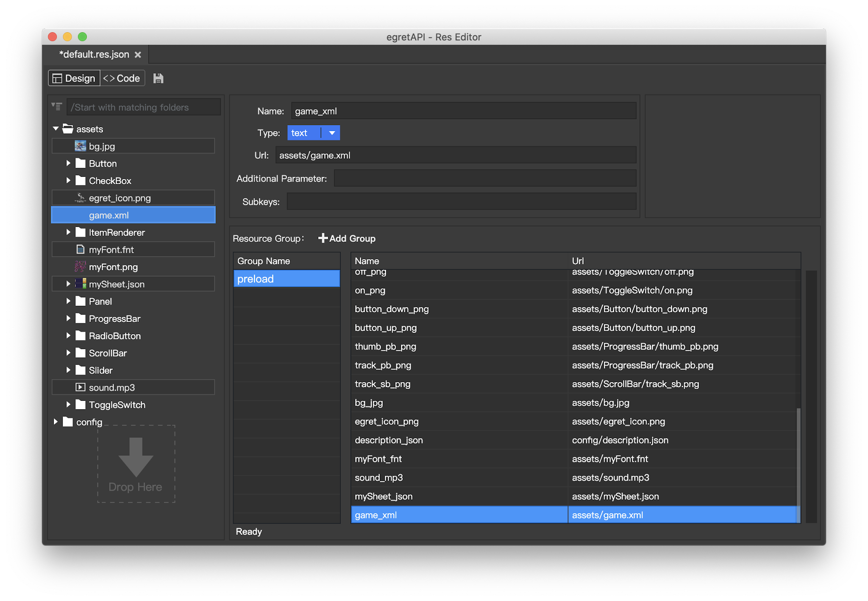Screen dimensions: 868x601
Task: Select the preload group entry
Action: (x=287, y=278)
